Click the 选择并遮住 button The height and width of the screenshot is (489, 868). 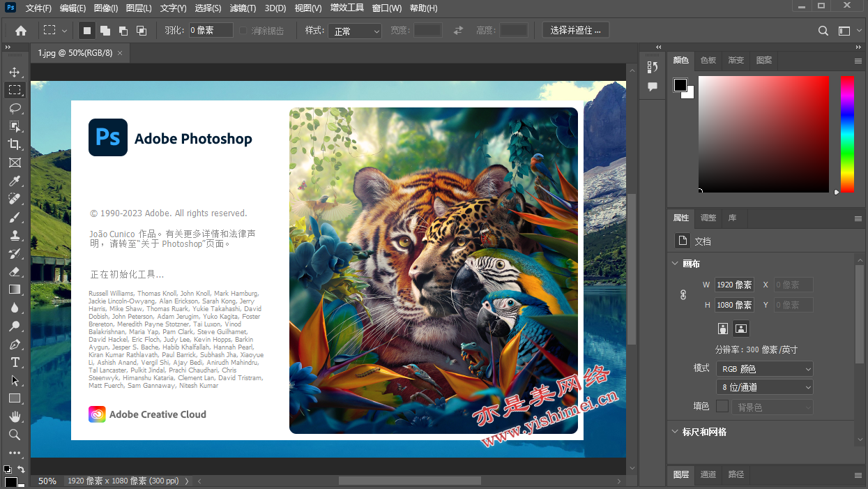[x=576, y=31]
